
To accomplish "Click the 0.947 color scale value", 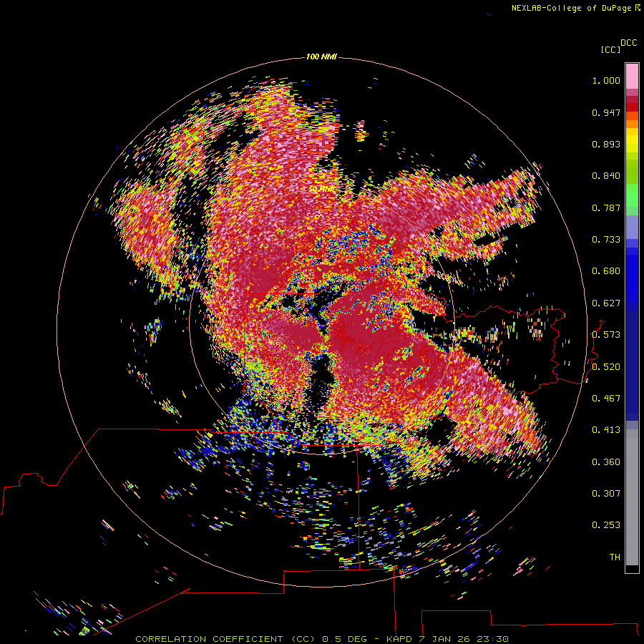I will tap(606, 112).
